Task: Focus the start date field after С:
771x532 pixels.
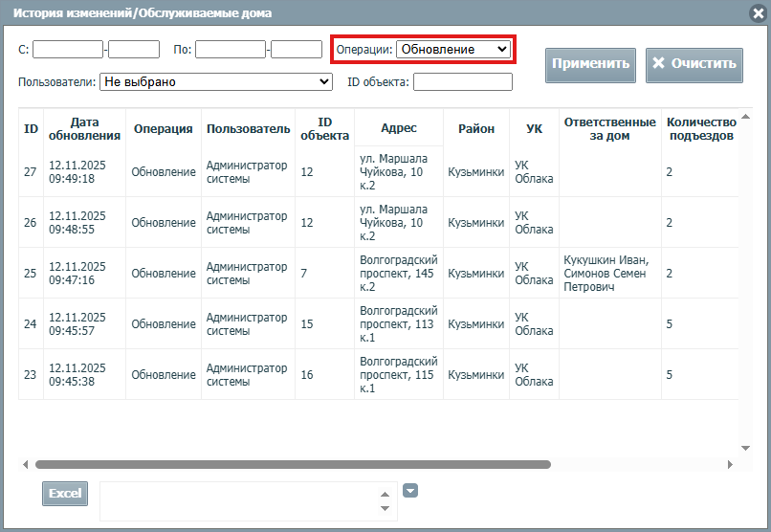Action: point(68,49)
